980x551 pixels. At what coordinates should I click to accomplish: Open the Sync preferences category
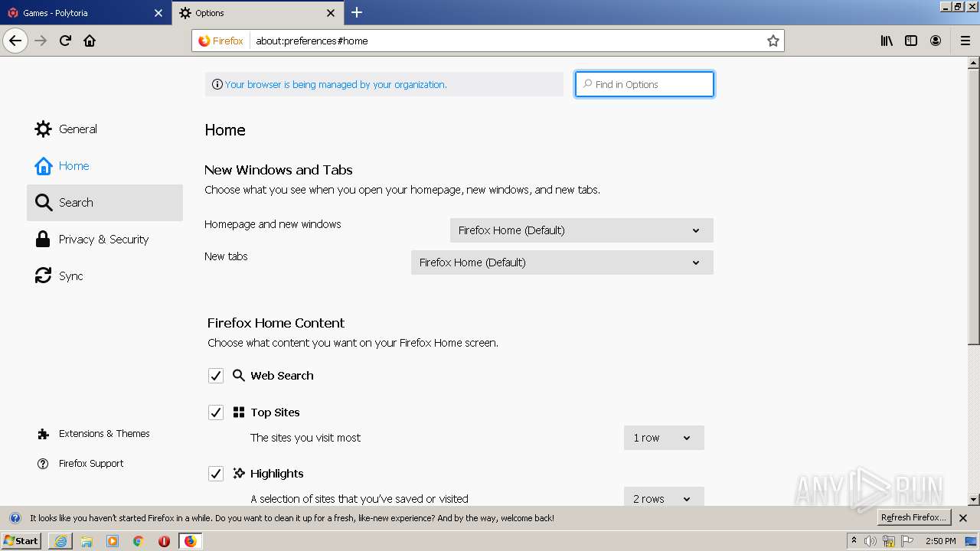point(105,276)
